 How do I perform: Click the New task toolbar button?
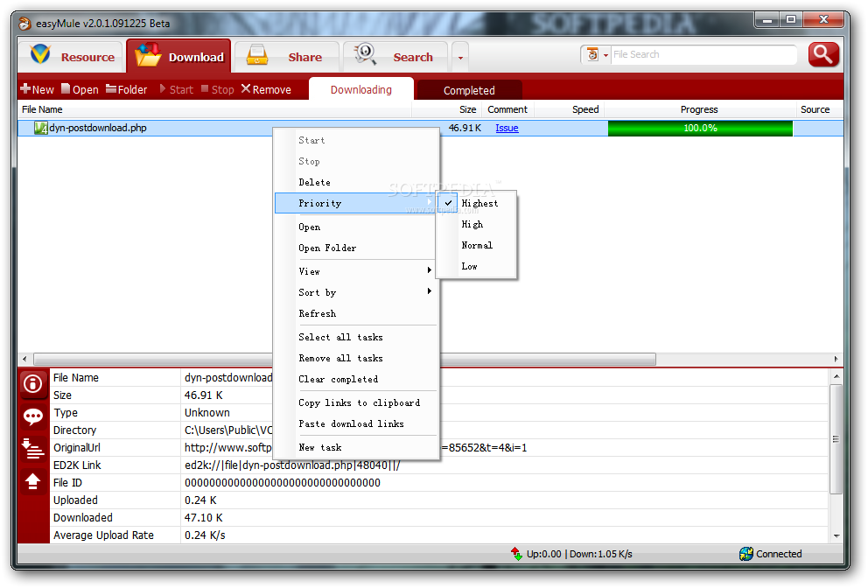coord(37,89)
